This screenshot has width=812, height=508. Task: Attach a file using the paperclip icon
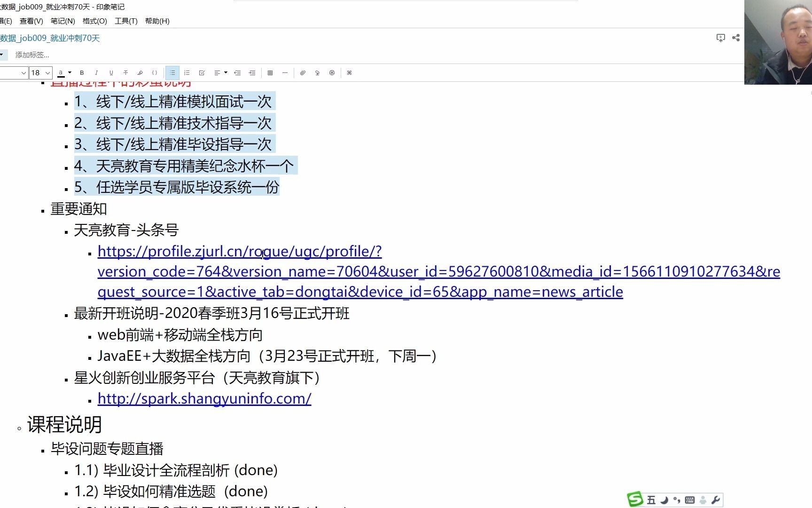303,73
